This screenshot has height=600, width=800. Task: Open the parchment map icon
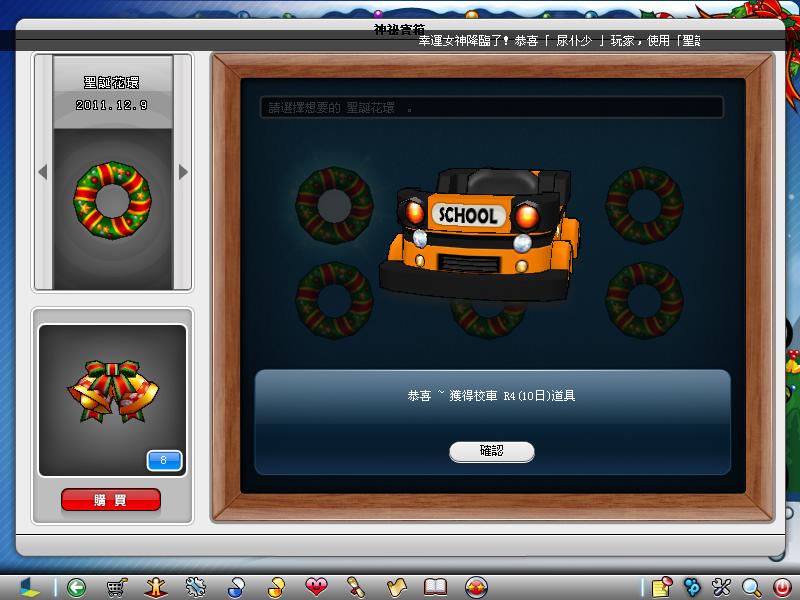point(396,587)
